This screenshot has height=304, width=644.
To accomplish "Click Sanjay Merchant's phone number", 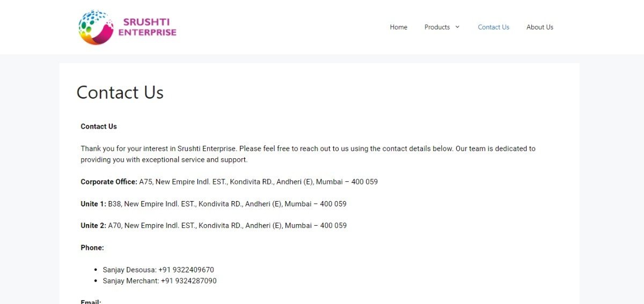I will 188,281.
